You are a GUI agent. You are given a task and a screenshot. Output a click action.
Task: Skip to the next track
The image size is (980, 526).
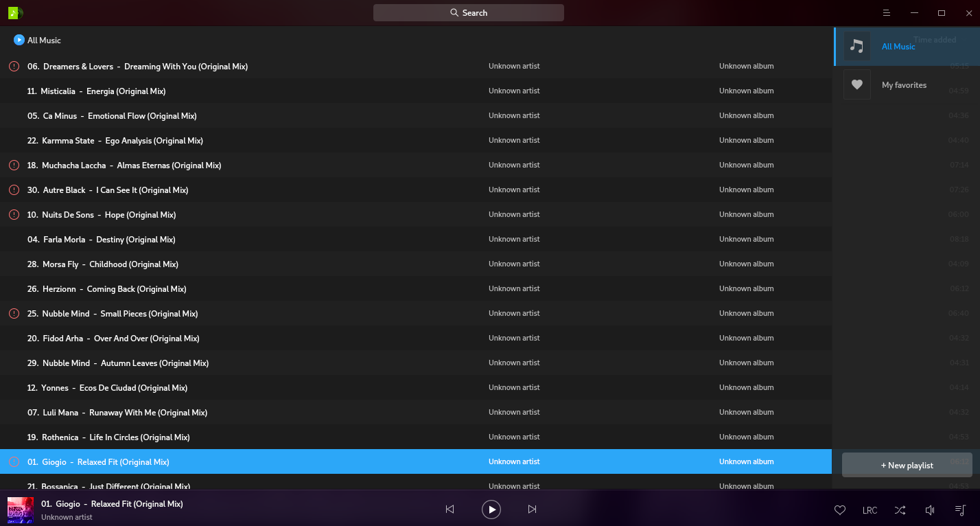532,510
